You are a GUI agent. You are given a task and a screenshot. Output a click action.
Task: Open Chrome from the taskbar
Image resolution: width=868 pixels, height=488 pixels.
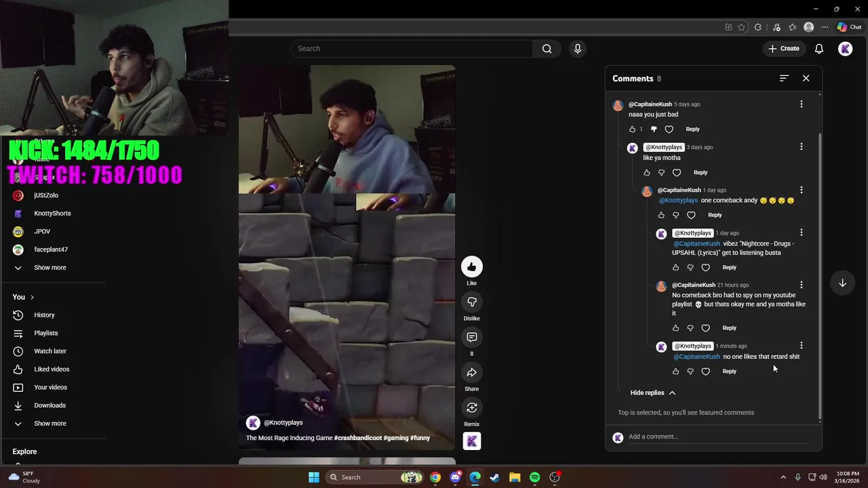(x=435, y=477)
